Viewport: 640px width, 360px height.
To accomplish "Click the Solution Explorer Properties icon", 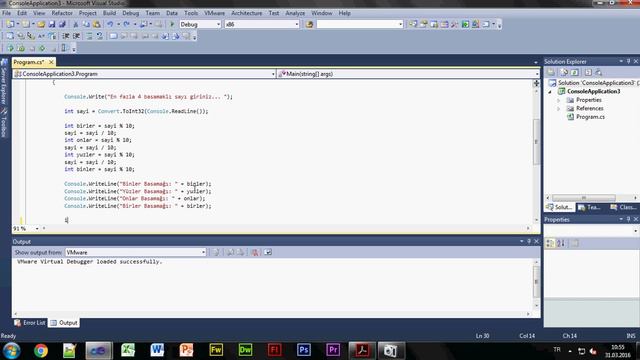I will tap(551, 72).
